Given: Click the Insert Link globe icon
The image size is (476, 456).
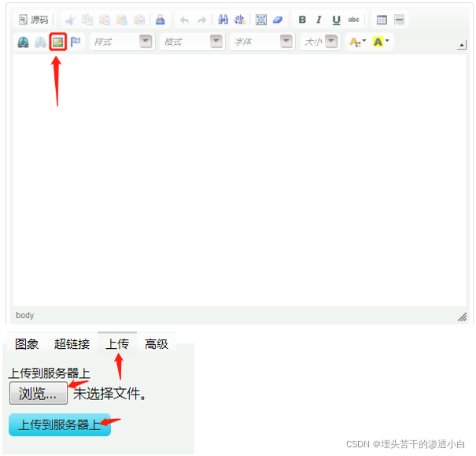Looking at the screenshot, I should pos(23,42).
